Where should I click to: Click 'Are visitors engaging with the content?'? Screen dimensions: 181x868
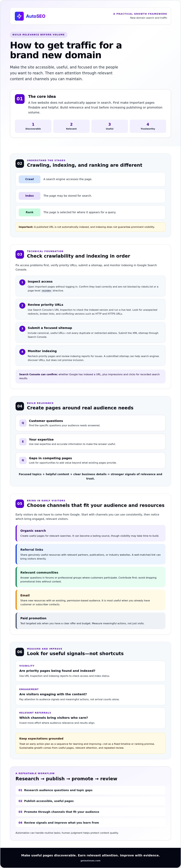click(53, 694)
